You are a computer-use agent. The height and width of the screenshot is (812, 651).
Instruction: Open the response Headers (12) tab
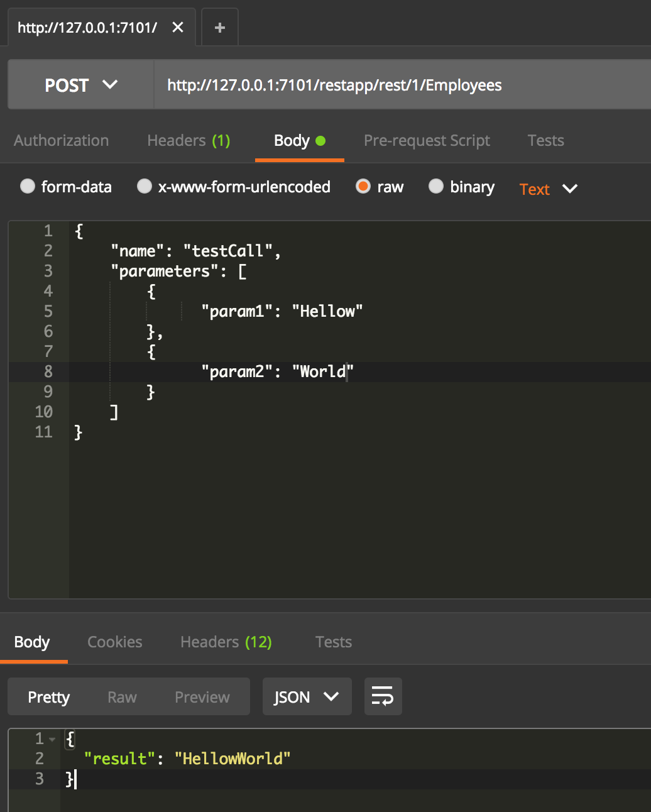point(226,642)
